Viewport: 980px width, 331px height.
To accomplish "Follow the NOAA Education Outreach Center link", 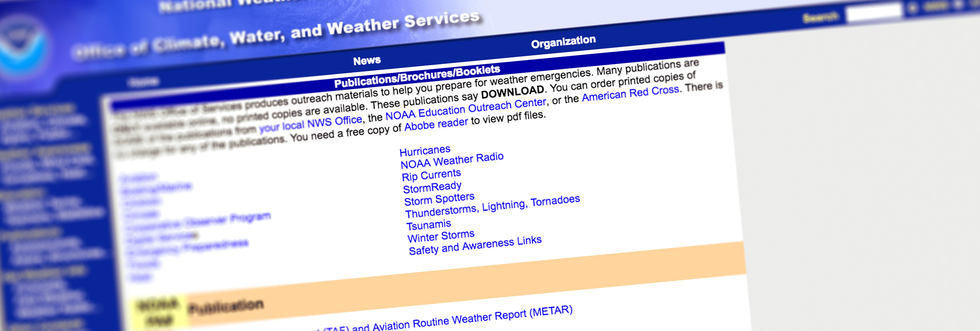I will coord(465,109).
